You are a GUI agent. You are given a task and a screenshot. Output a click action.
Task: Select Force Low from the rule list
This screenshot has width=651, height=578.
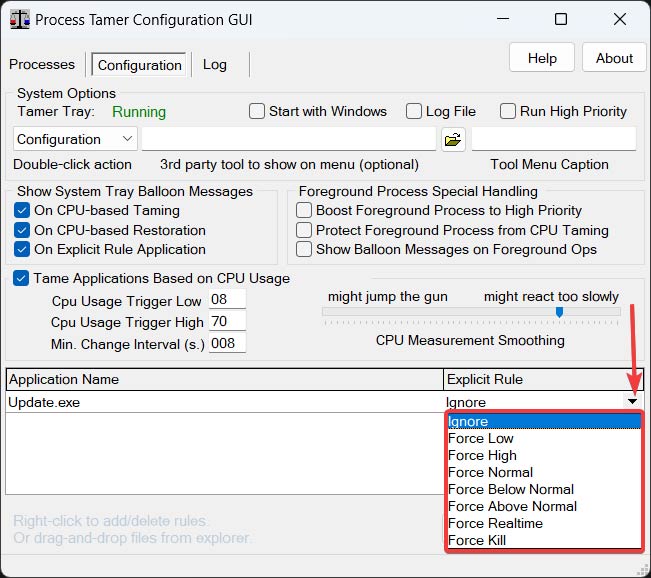(x=481, y=438)
